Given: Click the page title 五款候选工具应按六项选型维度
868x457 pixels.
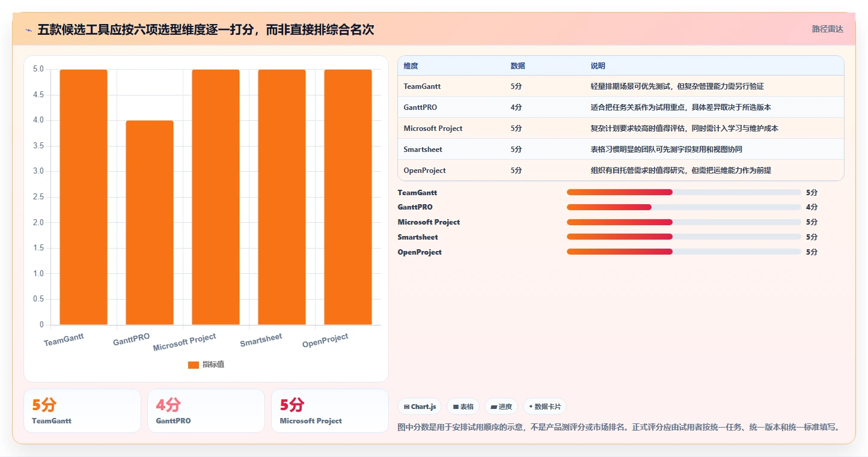Looking at the screenshot, I should 206,29.
